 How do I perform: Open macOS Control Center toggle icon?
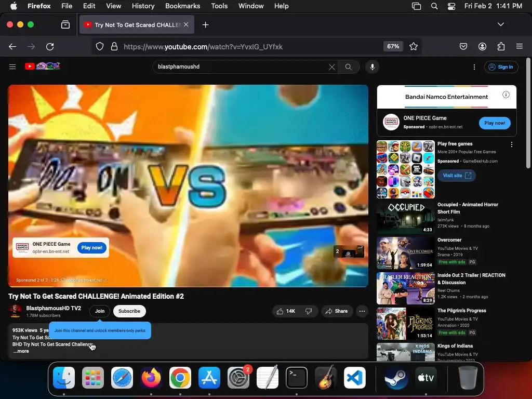451,6
